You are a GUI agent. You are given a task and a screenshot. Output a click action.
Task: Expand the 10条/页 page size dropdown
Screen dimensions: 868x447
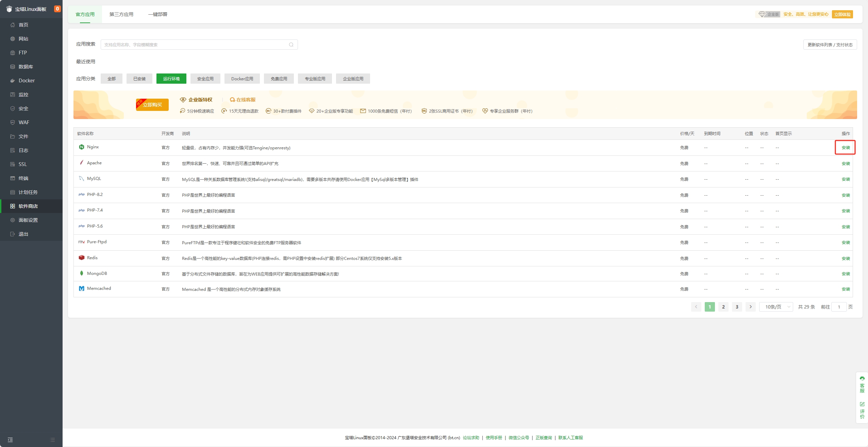tap(776, 307)
